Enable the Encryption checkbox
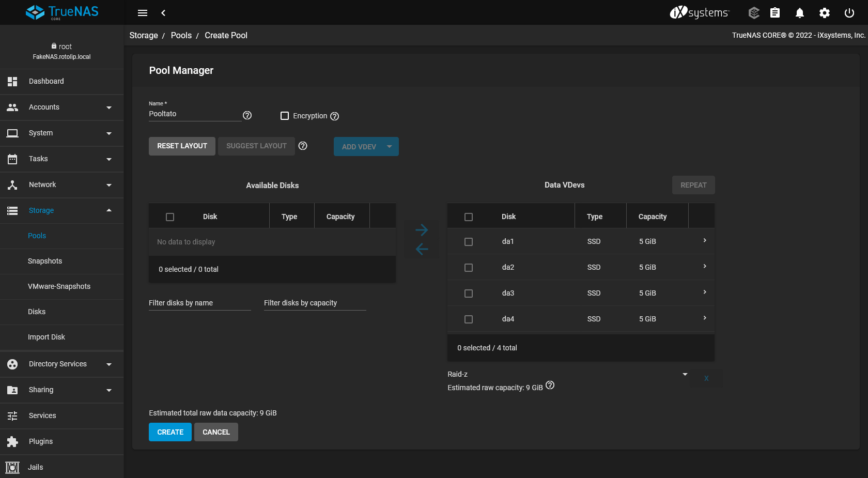The image size is (868, 478). [x=285, y=116]
